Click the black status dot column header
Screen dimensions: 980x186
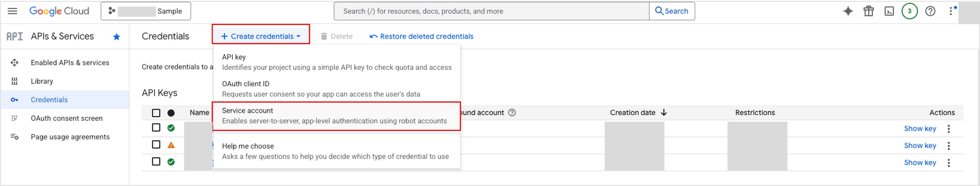(171, 113)
